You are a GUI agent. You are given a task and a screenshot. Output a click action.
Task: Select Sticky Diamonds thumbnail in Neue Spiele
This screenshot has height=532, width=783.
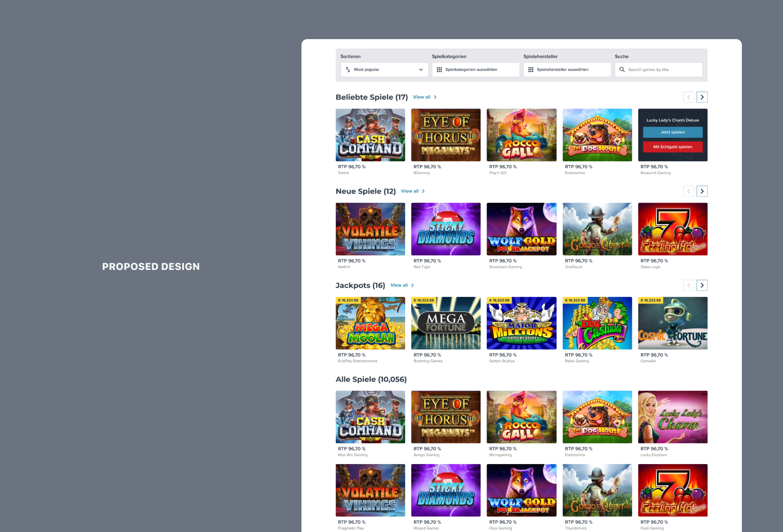(x=446, y=229)
